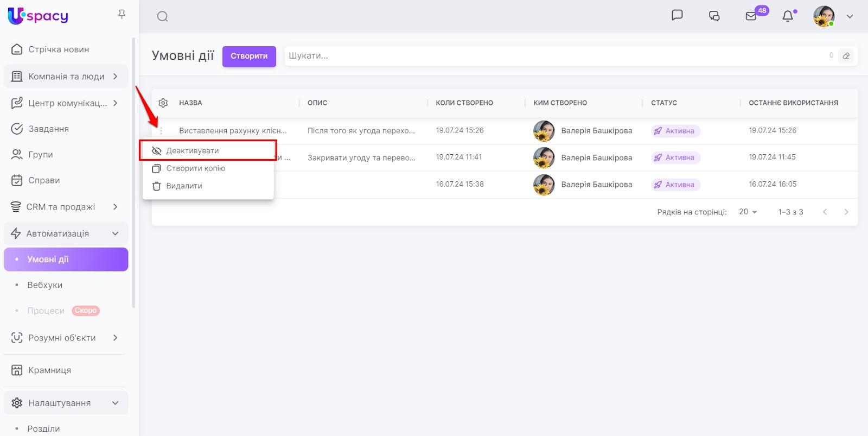Image resolution: width=868 pixels, height=436 pixels.
Task: Click the pin sidebar icon
Action: point(122,15)
